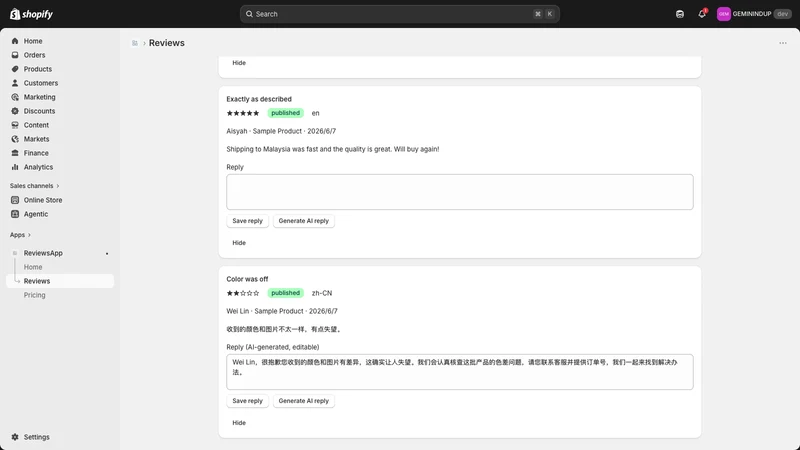Open the Products tag icon
Screen dimensions: 800x450
point(15,69)
